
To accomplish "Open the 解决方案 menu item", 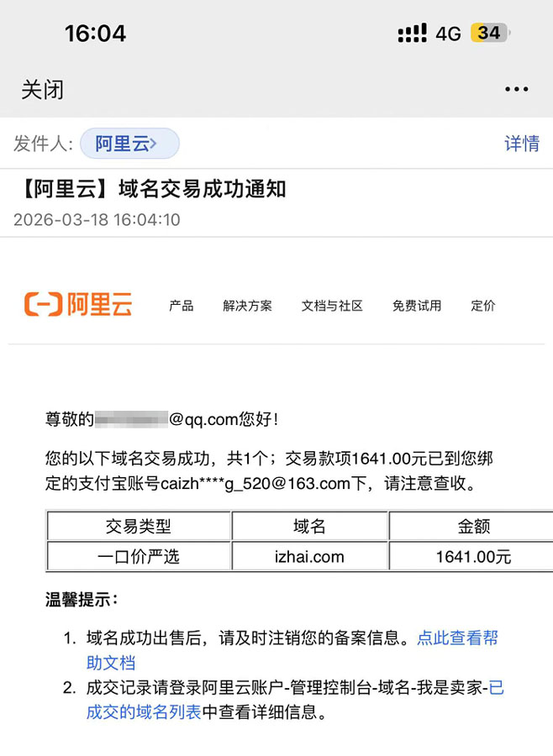I will (x=248, y=306).
